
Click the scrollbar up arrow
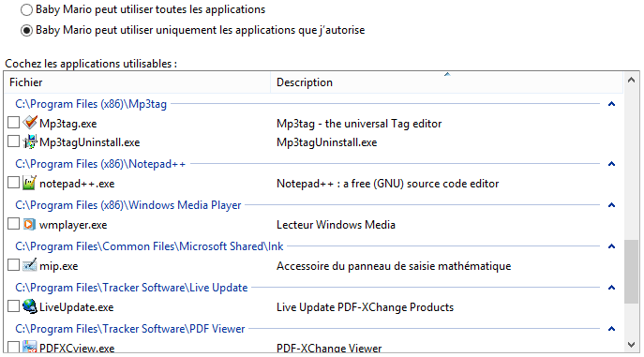pyautogui.click(x=631, y=81)
